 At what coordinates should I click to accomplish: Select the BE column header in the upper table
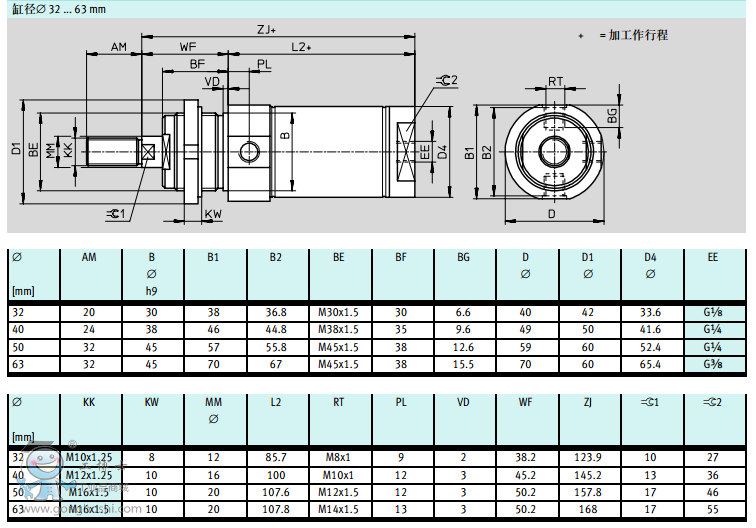(339, 257)
